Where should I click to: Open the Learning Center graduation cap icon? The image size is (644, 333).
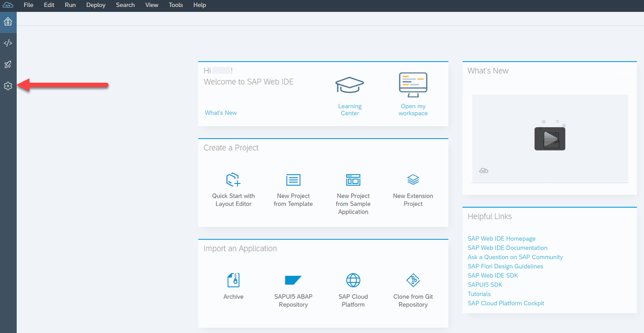point(350,85)
